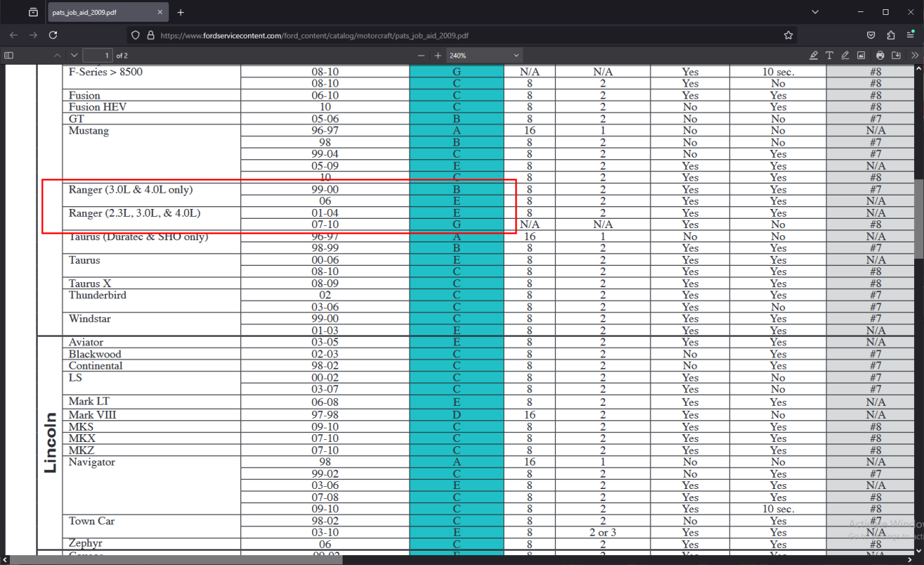Image resolution: width=924 pixels, height=565 pixels.
Task: Go to next PDF page
Action: tap(74, 55)
